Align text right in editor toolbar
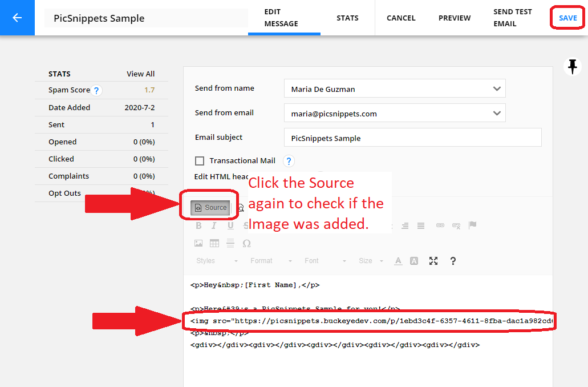 click(405, 225)
